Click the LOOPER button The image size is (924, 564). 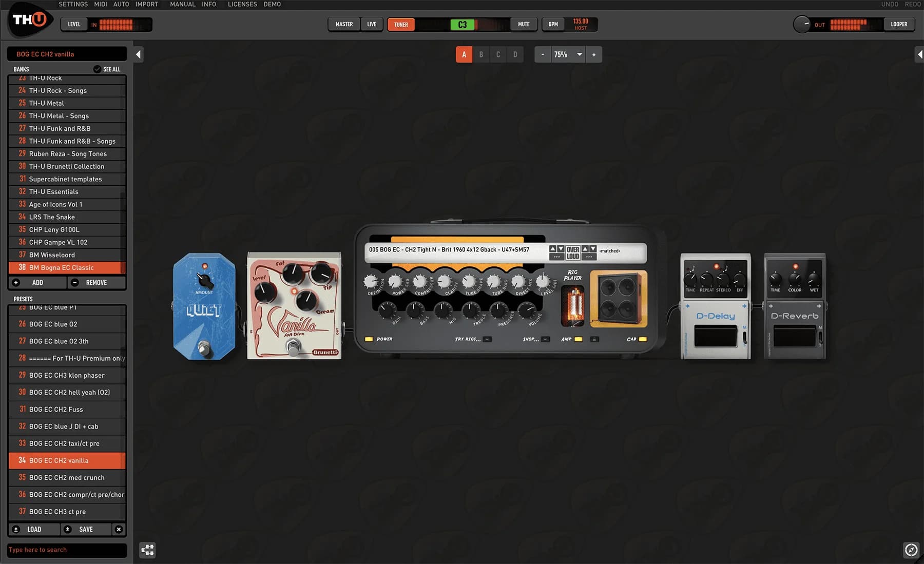pyautogui.click(x=898, y=24)
